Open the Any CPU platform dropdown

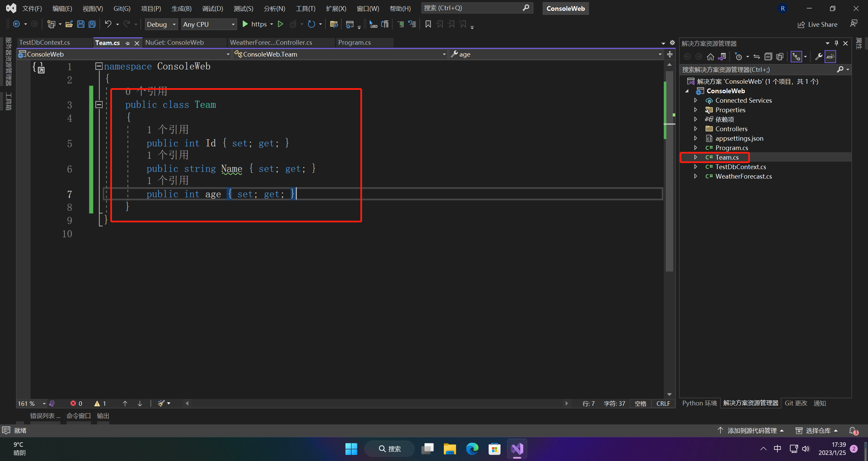pyautogui.click(x=209, y=24)
